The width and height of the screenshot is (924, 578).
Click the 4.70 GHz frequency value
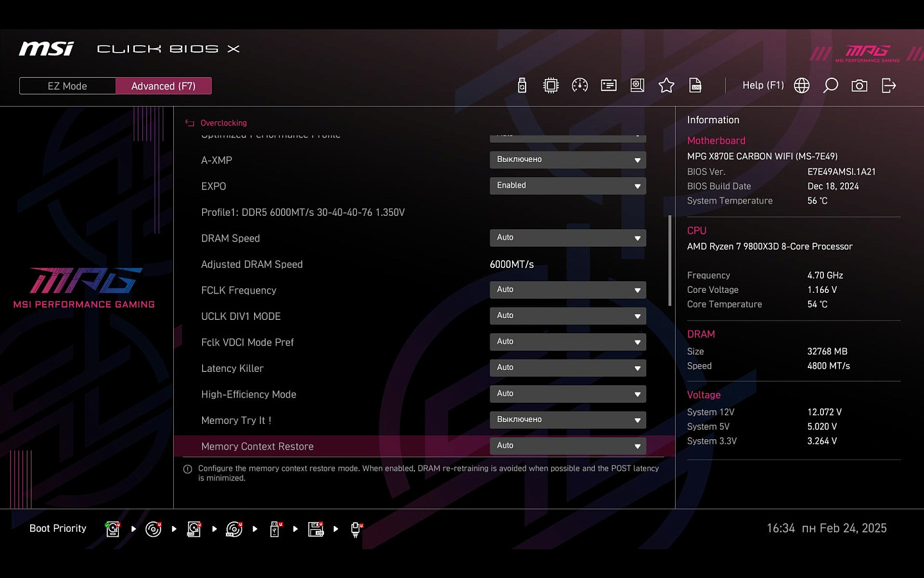[x=825, y=276]
